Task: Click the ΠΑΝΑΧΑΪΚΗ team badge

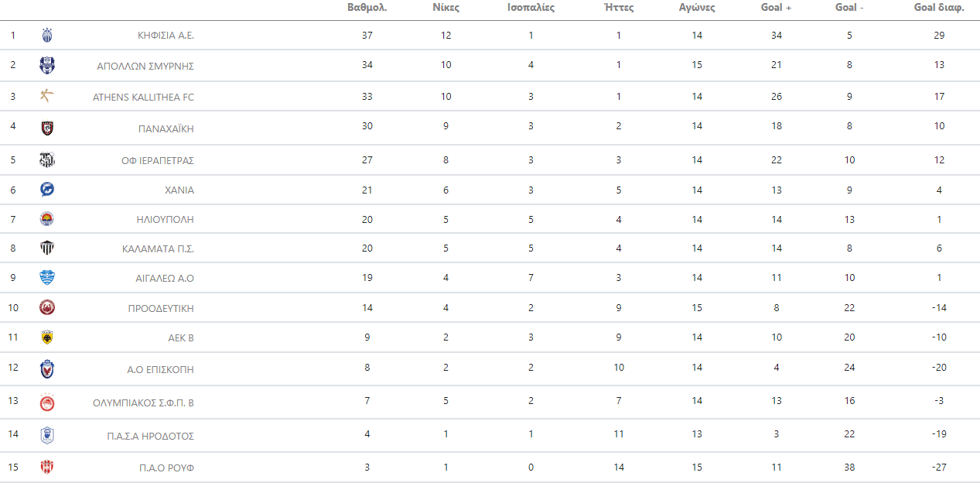Action: pyautogui.click(x=47, y=128)
